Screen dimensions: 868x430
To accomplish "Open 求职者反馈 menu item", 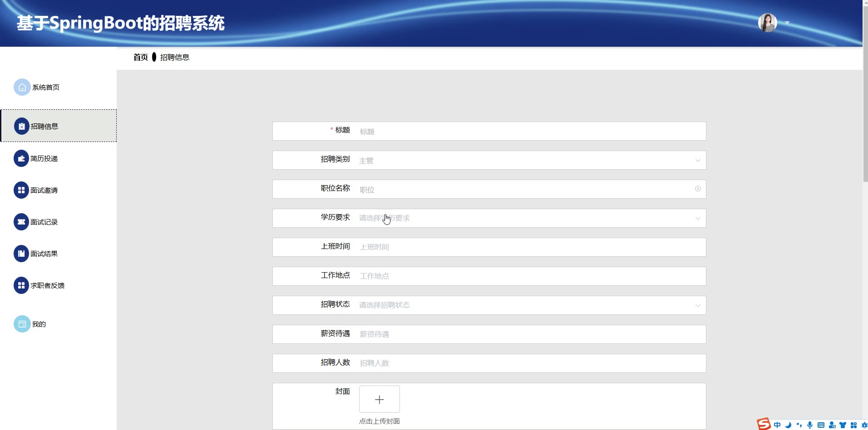I will (x=48, y=285).
